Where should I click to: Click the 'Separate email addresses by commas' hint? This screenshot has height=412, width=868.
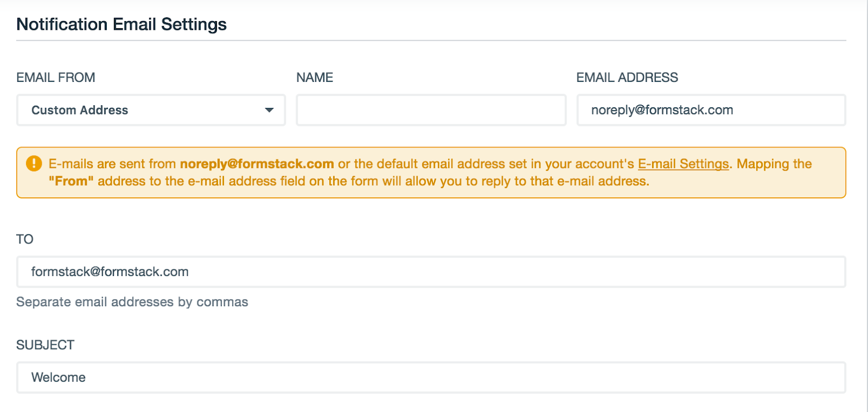tap(132, 302)
